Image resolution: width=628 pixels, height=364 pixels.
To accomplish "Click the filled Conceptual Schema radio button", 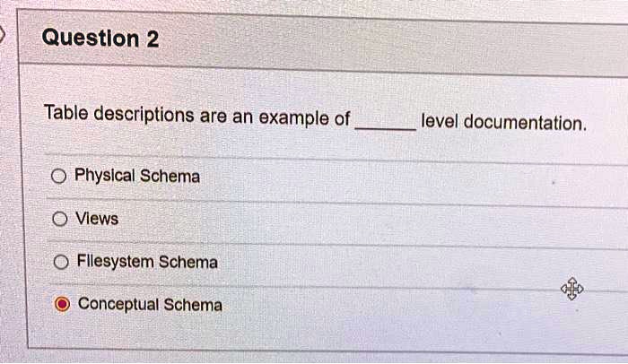I will pos(61,305).
